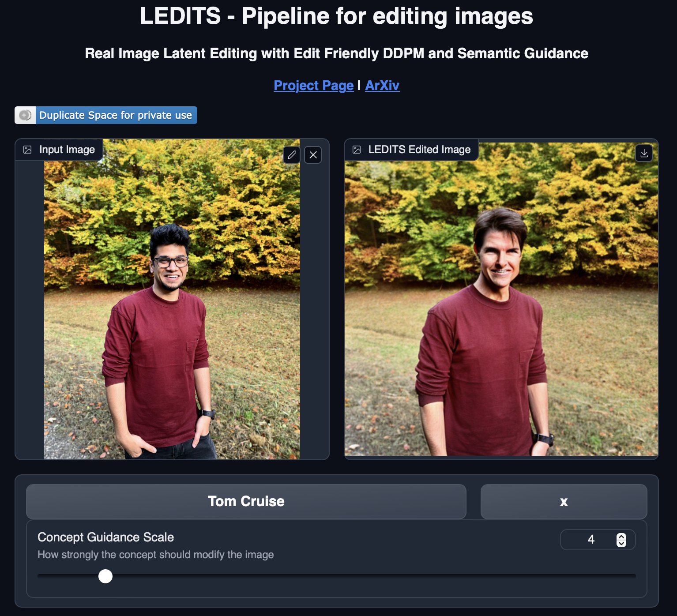Click the input photo of the man in the red shirt
The width and height of the screenshot is (677, 616).
[172, 299]
